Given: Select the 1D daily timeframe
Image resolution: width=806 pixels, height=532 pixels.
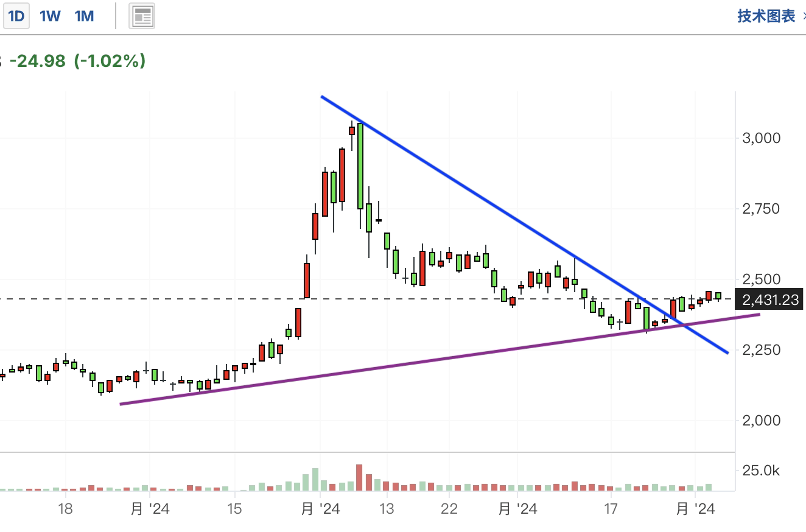Looking at the screenshot, I should coord(16,16).
